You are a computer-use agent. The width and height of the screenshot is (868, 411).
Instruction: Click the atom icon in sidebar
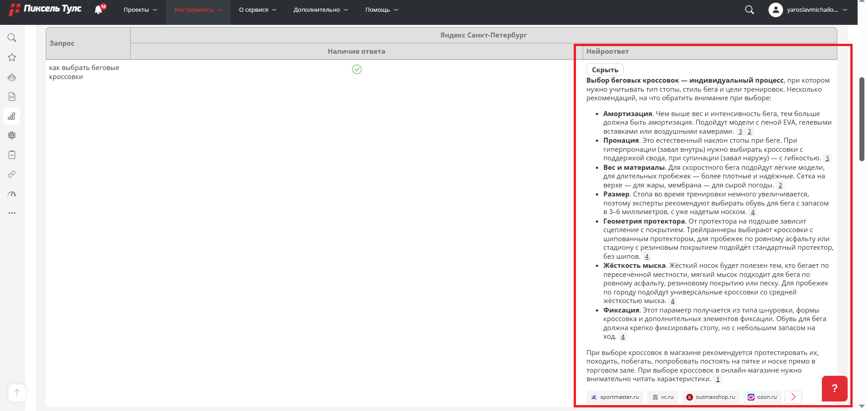[12, 135]
